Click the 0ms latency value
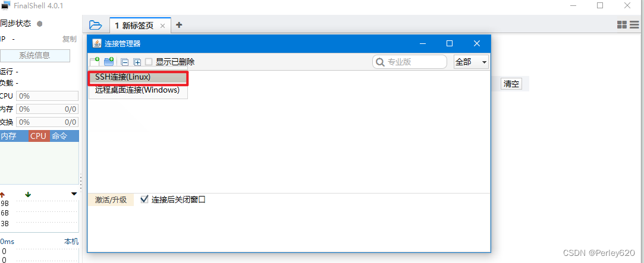The height and width of the screenshot is (263, 644). pos(7,242)
